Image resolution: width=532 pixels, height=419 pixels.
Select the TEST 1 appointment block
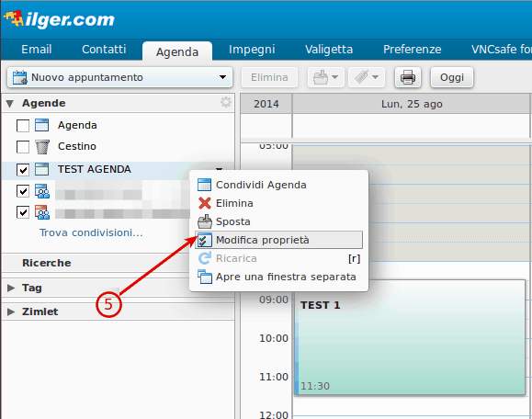tap(410, 337)
